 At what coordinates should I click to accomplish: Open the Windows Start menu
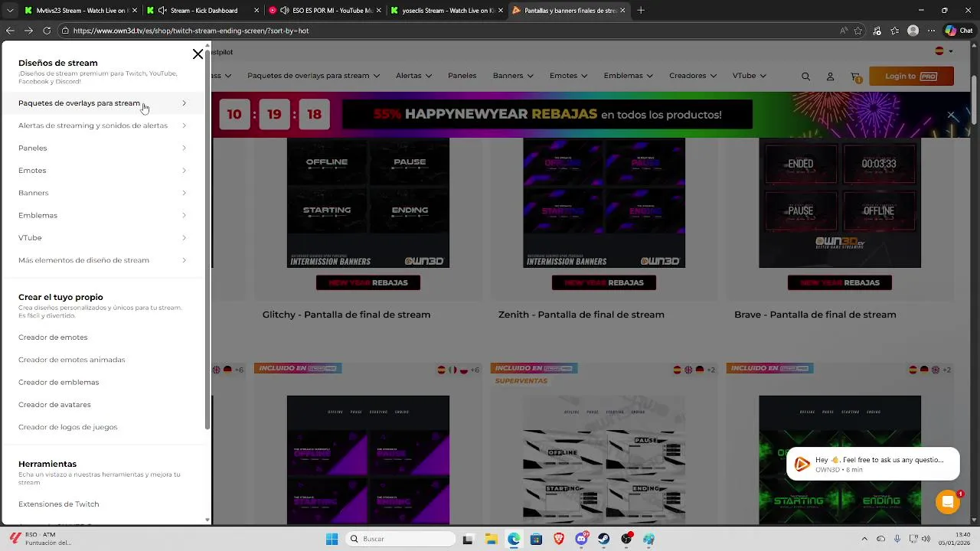[332, 539]
